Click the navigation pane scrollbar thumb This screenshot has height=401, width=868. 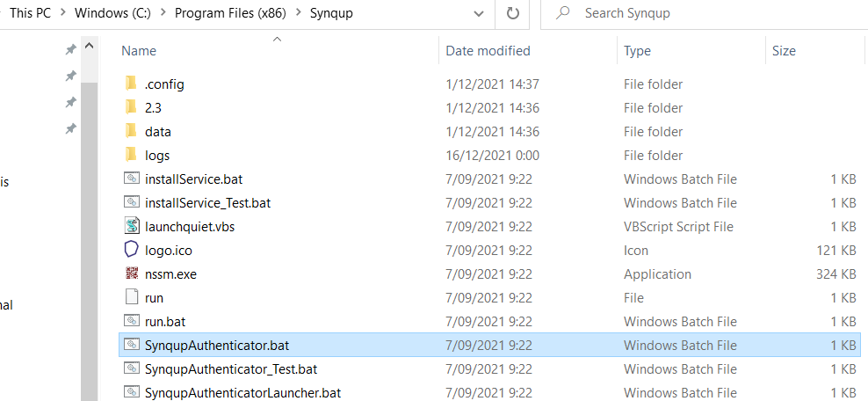(x=89, y=241)
